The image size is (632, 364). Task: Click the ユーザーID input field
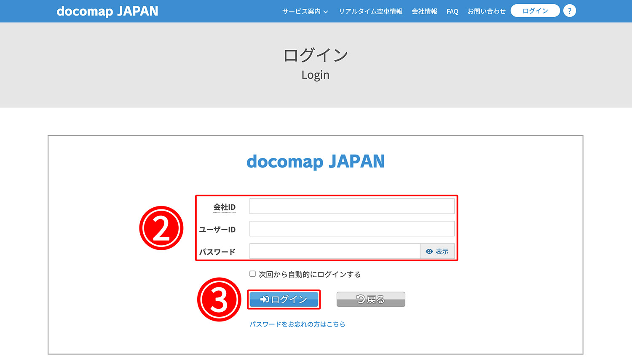coord(352,229)
